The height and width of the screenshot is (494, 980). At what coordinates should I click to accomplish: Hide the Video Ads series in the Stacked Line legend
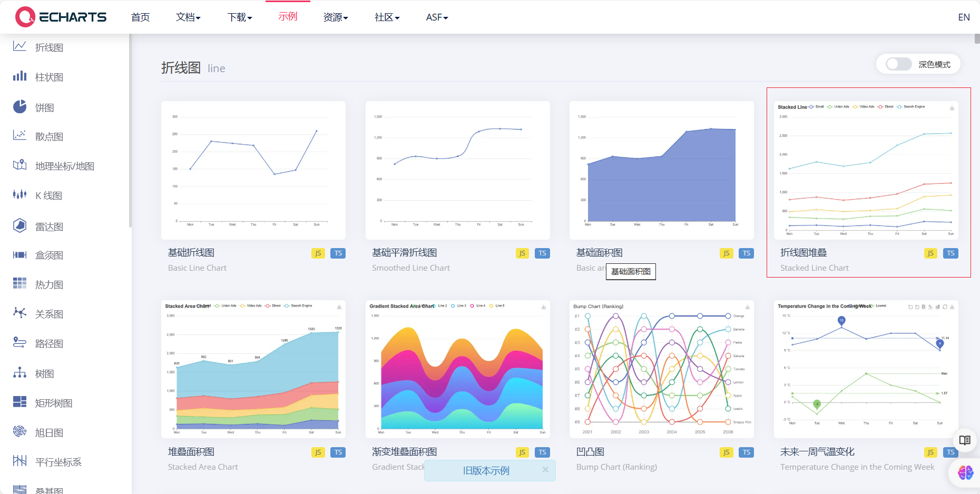[866, 106]
